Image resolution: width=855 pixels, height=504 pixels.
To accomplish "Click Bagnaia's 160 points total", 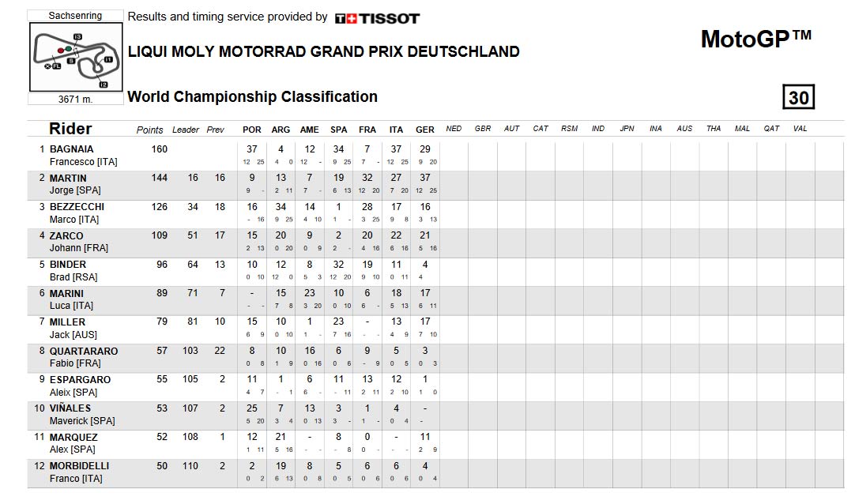I will [x=159, y=149].
